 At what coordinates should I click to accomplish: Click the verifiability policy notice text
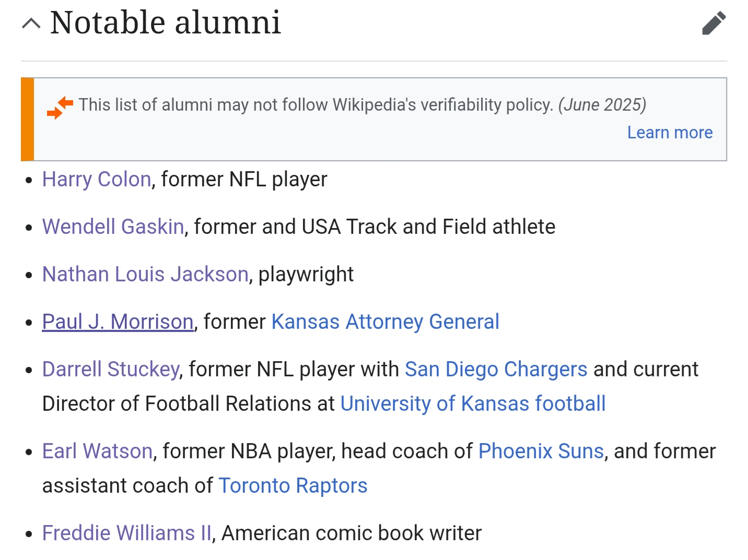click(315, 105)
